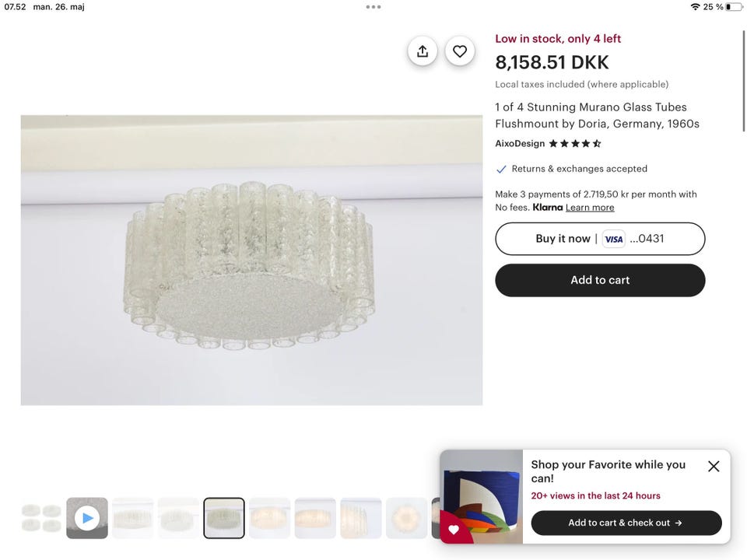Dismiss the Shop your Favorite popup
This screenshot has width=747, height=560.
point(714,467)
